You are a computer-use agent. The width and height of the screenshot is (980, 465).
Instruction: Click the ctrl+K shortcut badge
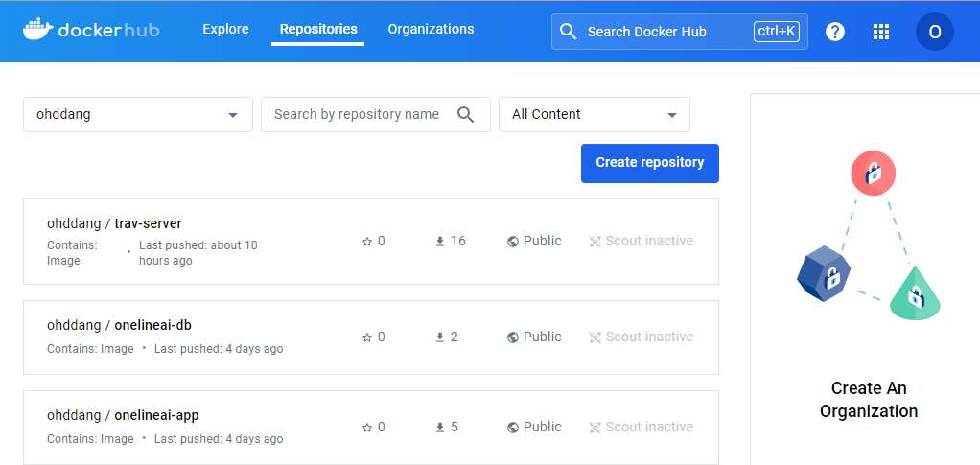tap(777, 32)
